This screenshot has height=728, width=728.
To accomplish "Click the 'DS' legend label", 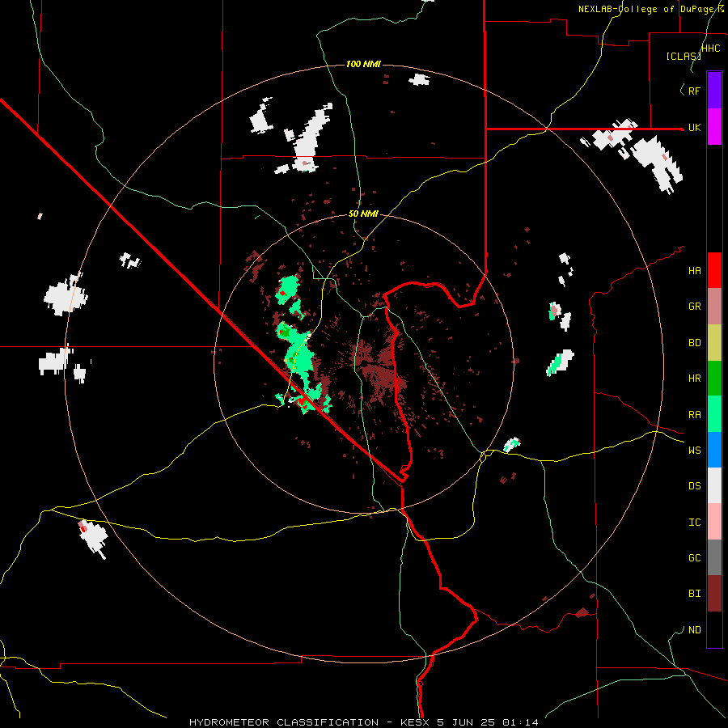I will point(694,486).
